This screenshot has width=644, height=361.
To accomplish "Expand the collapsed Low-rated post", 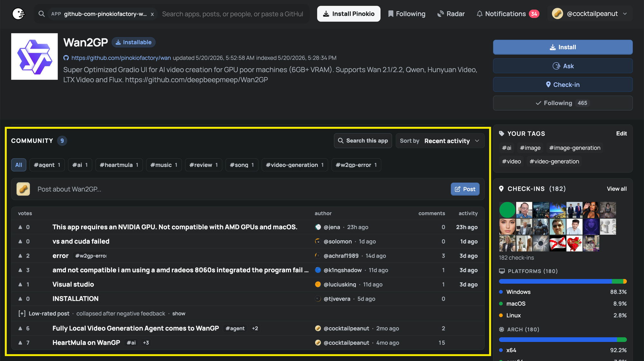I will (x=178, y=314).
